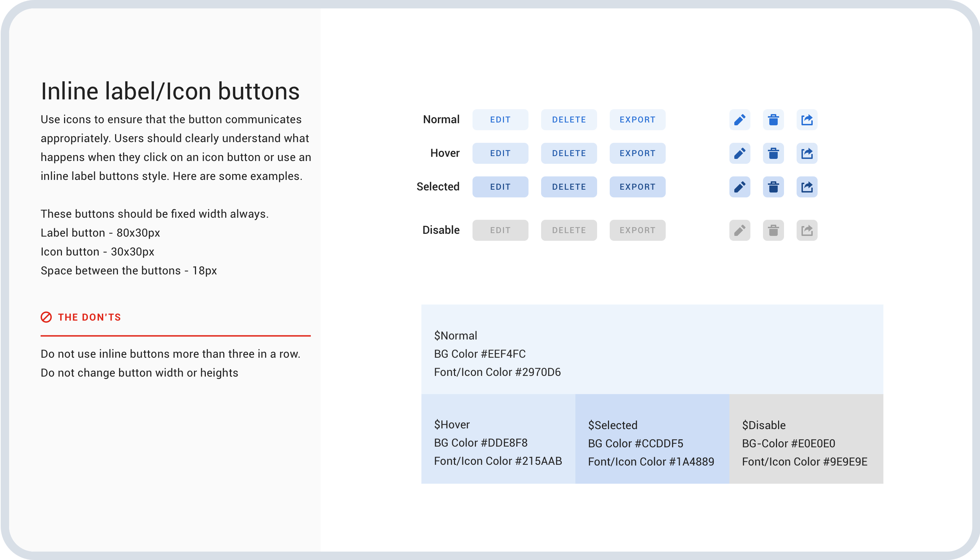The image size is (980, 560).
Task: Click the $Disable gray color swatch
Action: click(806, 439)
